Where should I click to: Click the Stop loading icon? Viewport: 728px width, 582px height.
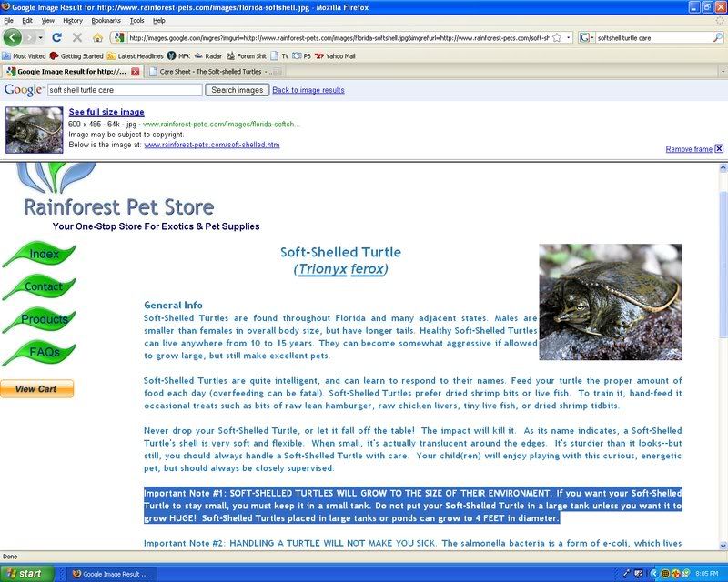click(x=76, y=37)
